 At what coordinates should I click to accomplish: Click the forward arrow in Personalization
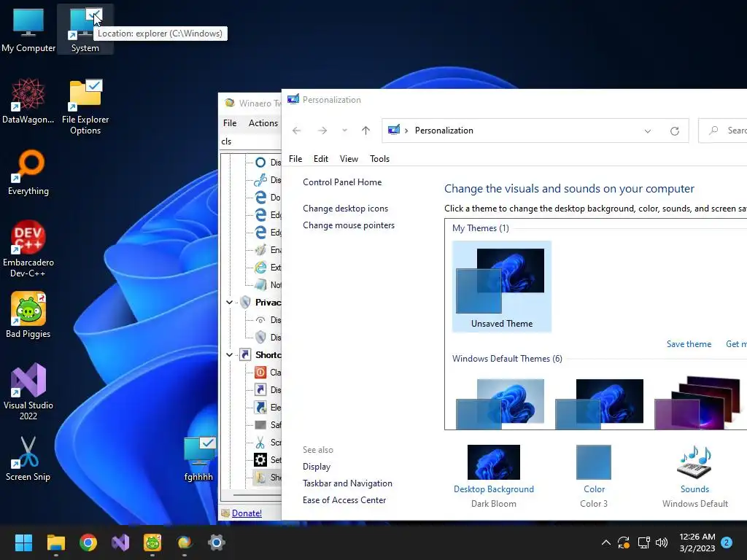point(322,131)
